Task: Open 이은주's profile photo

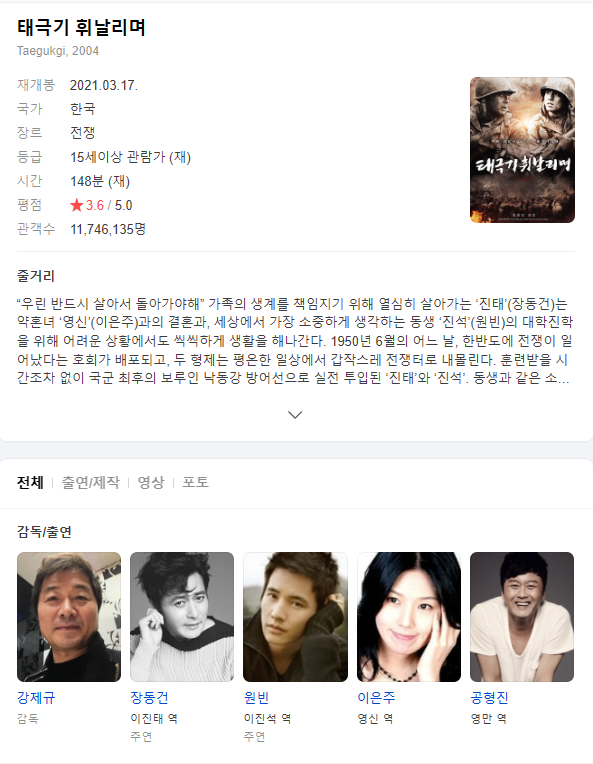Action: (x=409, y=617)
